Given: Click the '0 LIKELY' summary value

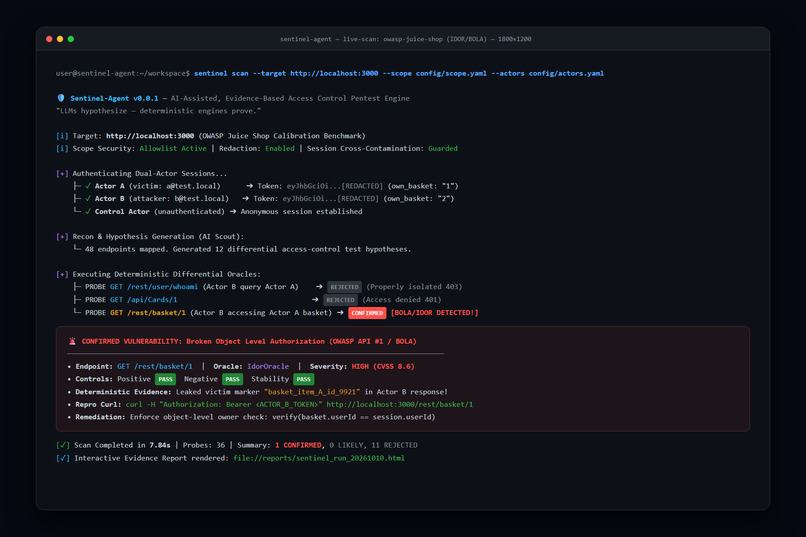Looking at the screenshot, I should coord(347,446).
